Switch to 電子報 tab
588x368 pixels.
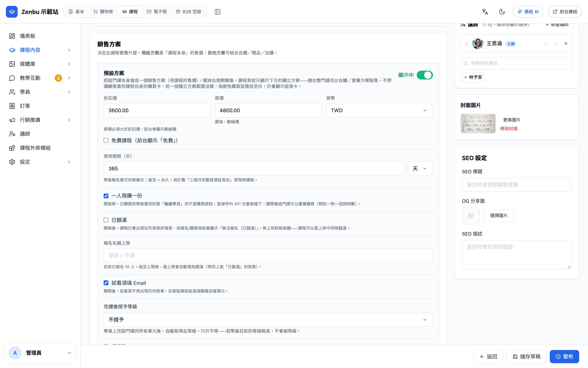point(157,12)
